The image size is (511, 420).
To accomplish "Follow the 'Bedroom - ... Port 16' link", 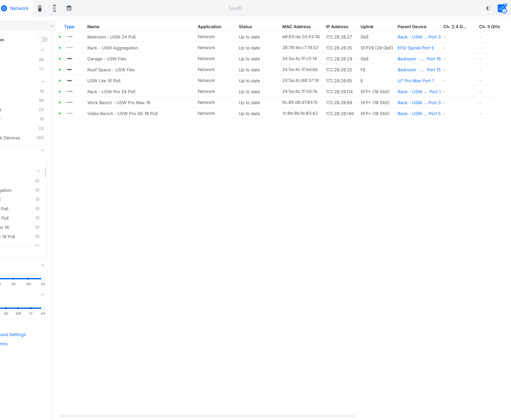I will coord(419,59).
